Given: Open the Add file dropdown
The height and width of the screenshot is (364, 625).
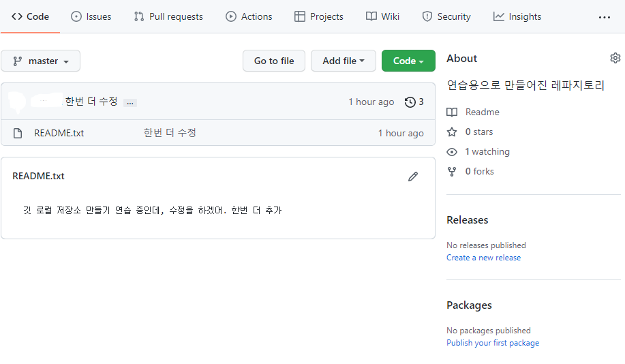Looking at the screenshot, I should pos(344,61).
